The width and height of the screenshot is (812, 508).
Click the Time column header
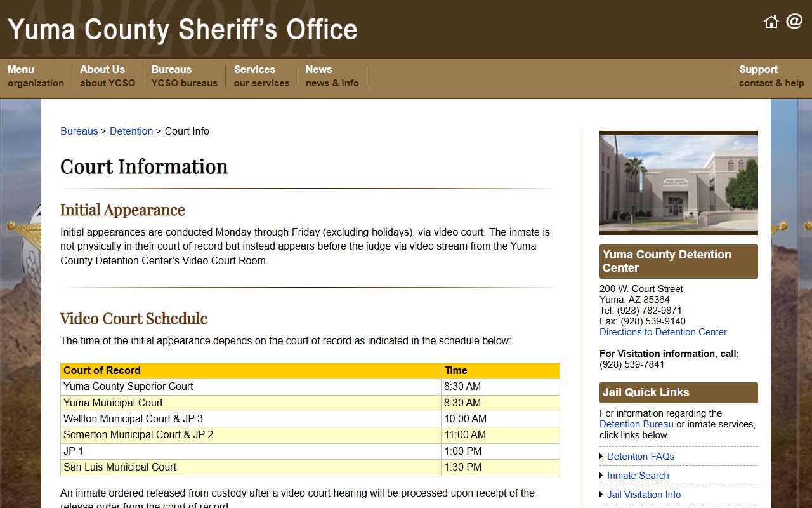(x=501, y=371)
